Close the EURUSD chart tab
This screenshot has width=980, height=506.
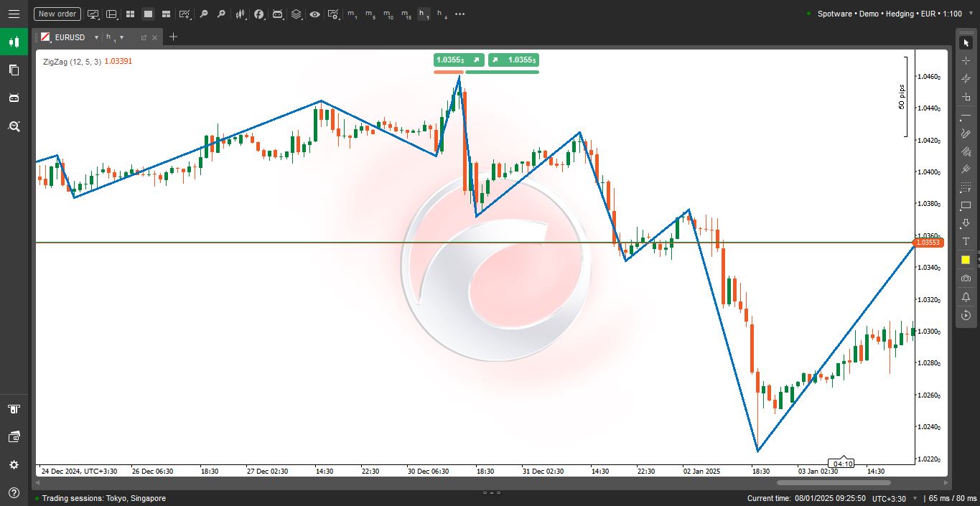(154, 37)
